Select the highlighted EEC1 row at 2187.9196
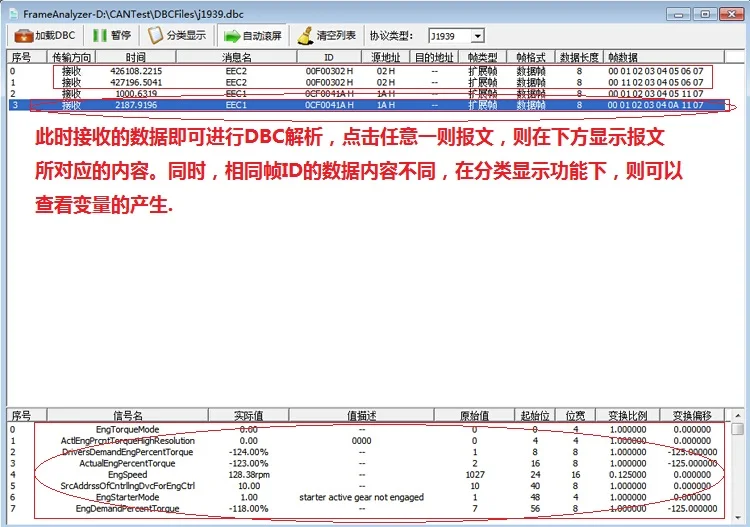 [366, 105]
